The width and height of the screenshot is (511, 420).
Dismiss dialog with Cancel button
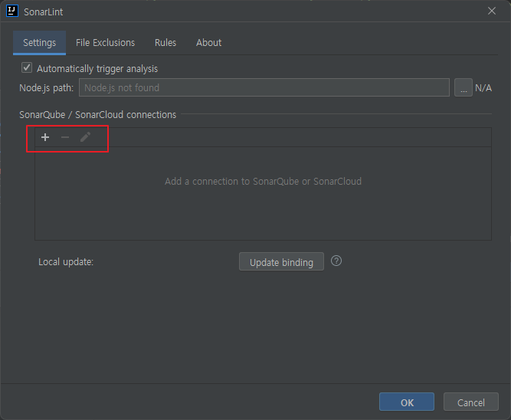(471, 402)
